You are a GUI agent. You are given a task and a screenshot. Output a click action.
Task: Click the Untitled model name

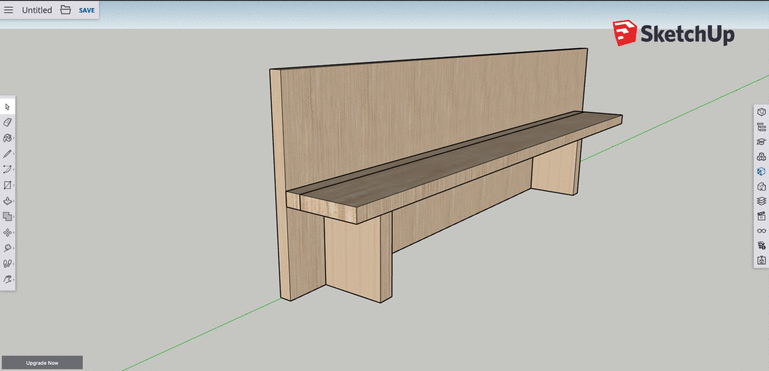(37, 10)
